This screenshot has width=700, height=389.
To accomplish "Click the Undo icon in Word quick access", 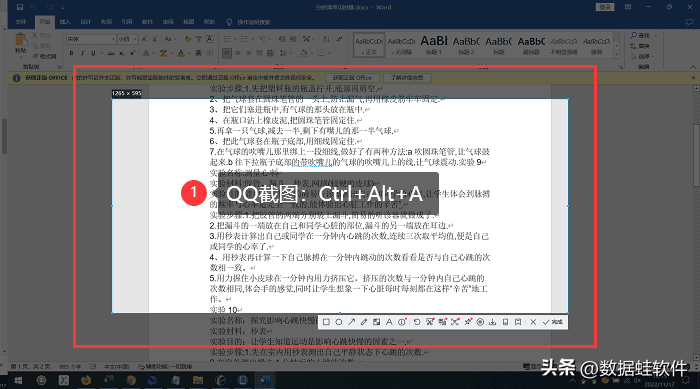I will pyautogui.click(x=33, y=7).
